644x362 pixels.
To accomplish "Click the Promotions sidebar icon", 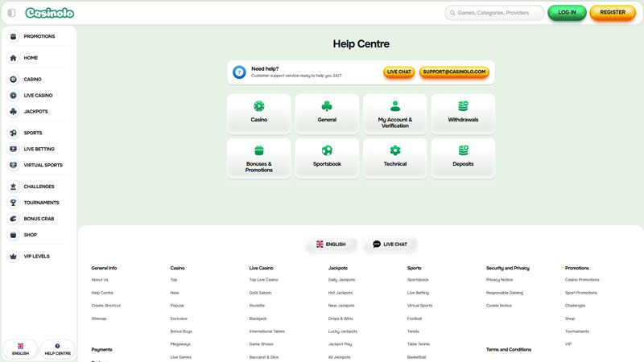I will 13,36.
